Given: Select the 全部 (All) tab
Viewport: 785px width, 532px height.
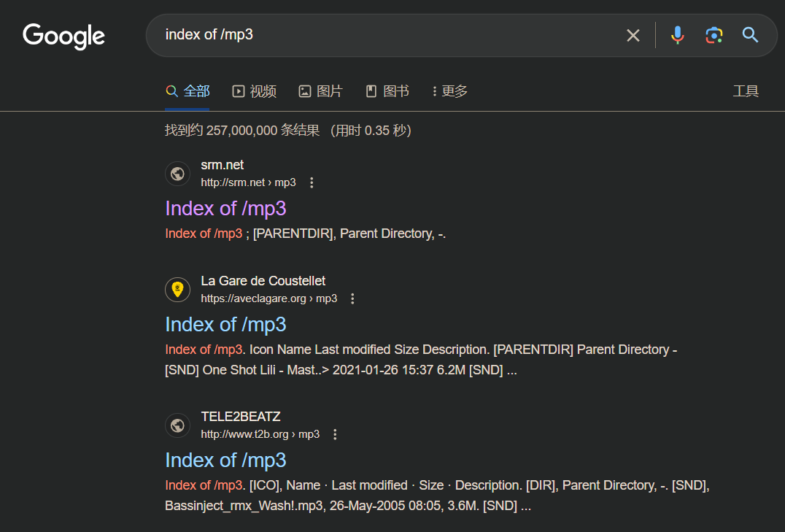Looking at the screenshot, I should click(187, 91).
